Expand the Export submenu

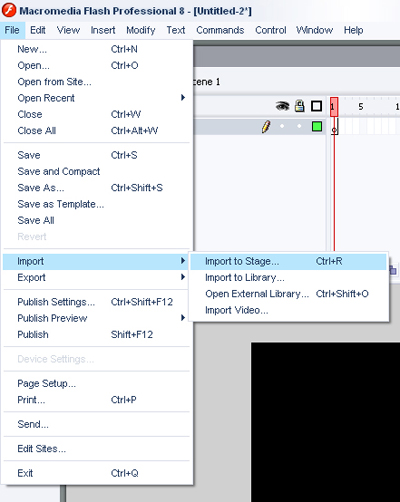(97, 277)
